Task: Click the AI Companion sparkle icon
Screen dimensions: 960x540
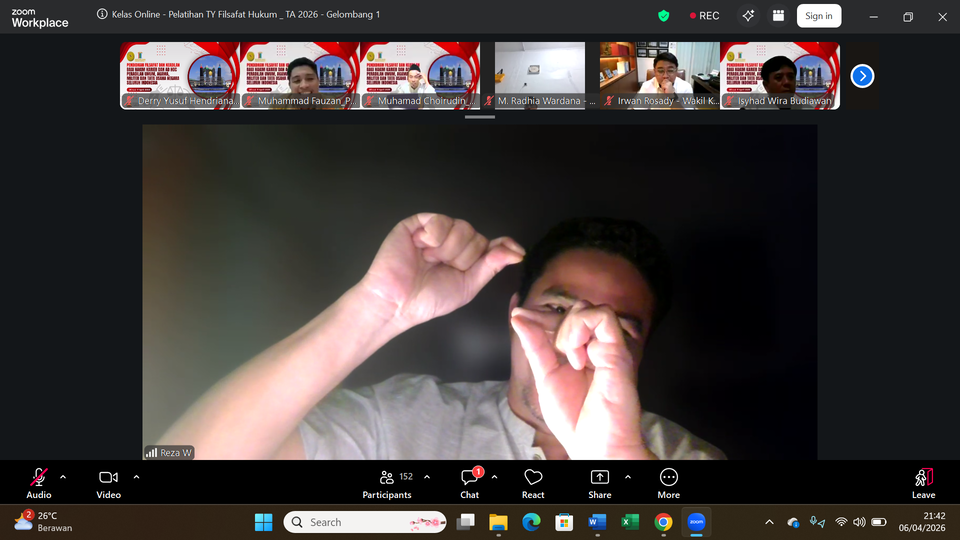Action: [x=748, y=16]
